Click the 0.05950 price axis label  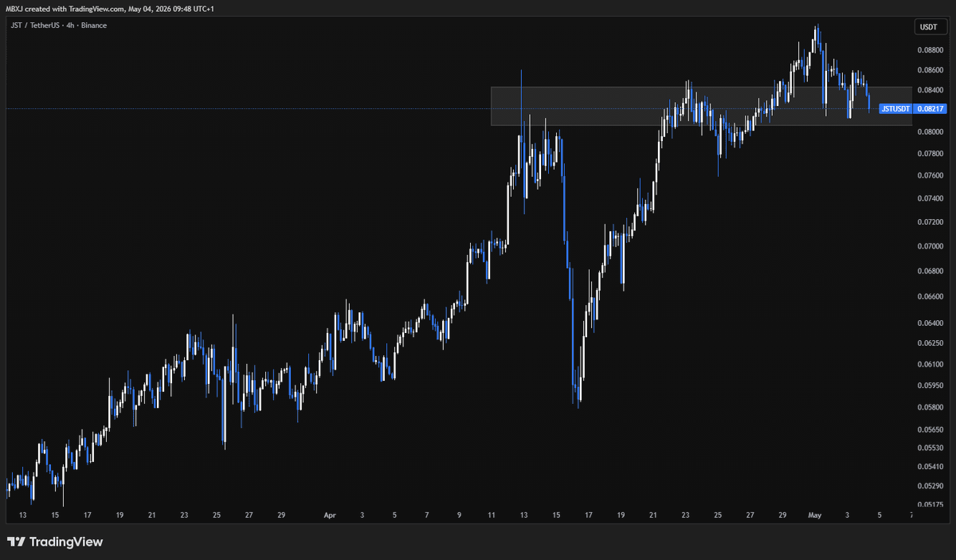(929, 386)
